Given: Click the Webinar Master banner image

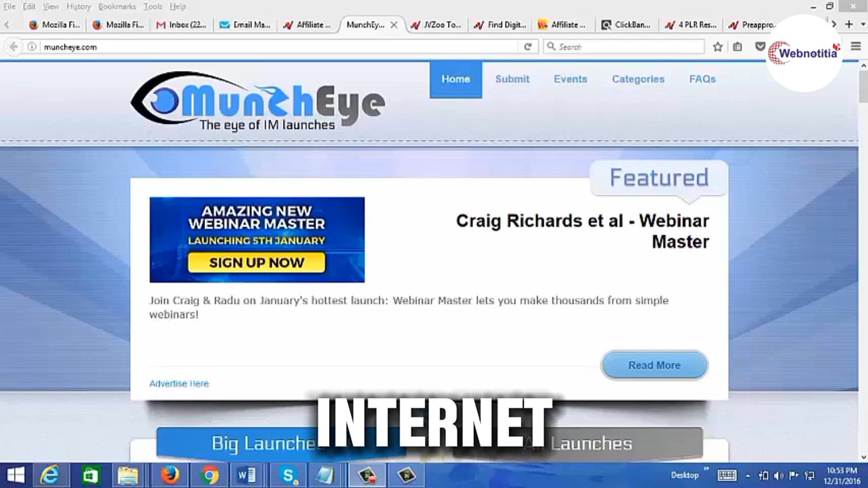Looking at the screenshot, I should [257, 239].
